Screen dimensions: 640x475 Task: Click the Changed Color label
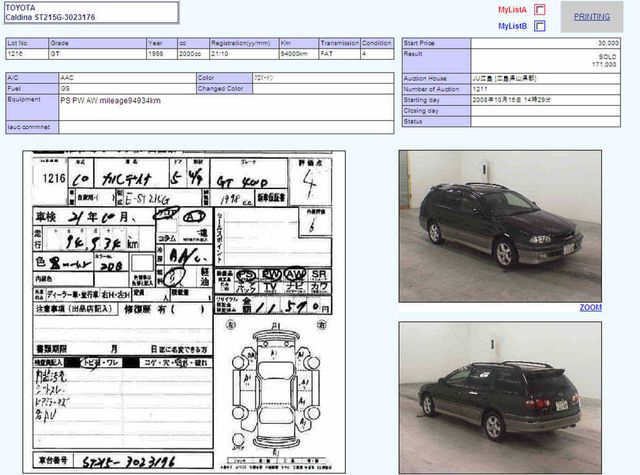(224, 89)
